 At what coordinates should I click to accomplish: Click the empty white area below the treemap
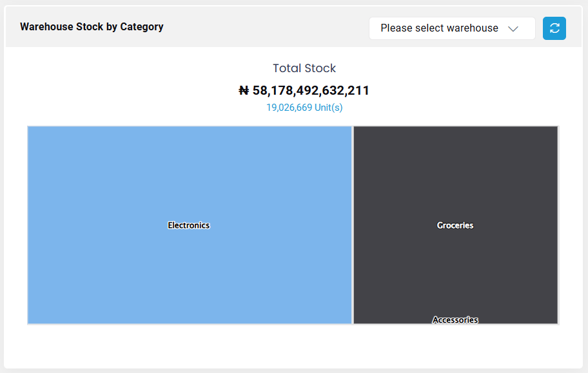pos(293,346)
